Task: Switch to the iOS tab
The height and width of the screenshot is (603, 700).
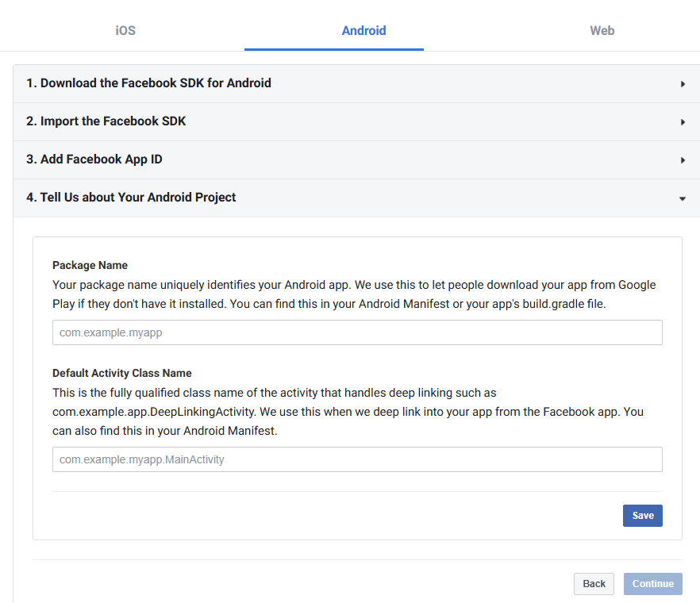Action: (125, 30)
